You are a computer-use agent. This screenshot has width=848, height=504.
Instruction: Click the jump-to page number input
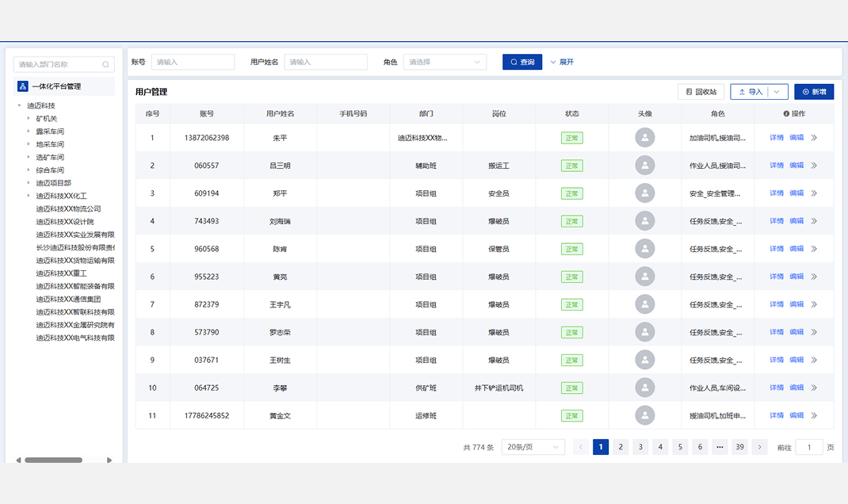click(x=809, y=447)
